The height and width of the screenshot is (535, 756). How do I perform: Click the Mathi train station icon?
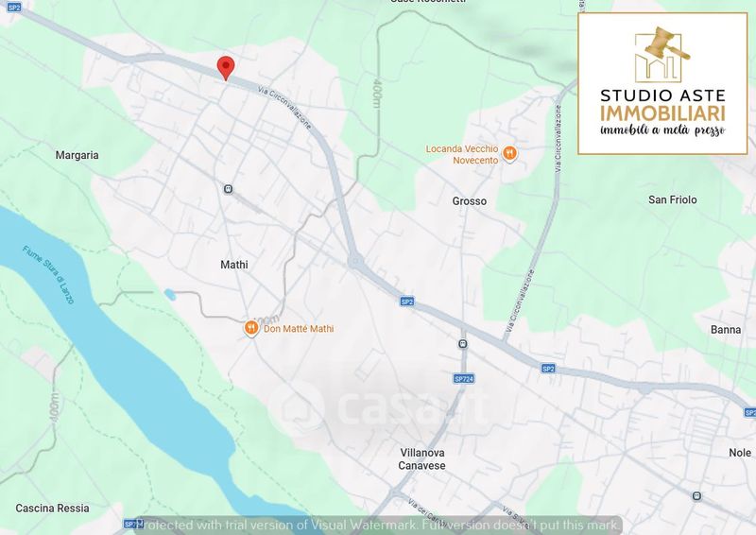click(228, 189)
